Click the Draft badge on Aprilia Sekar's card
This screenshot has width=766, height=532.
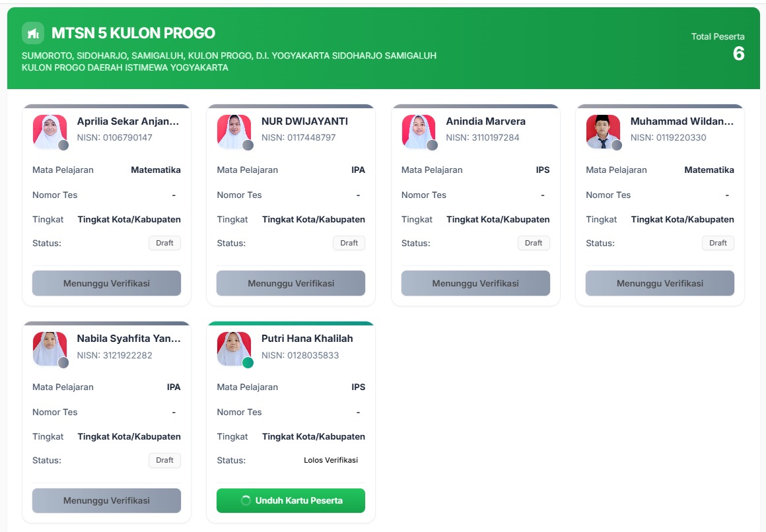pos(164,243)
